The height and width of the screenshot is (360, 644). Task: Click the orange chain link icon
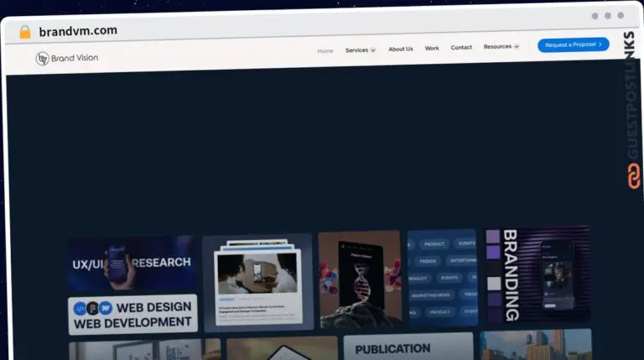point(633,175)
